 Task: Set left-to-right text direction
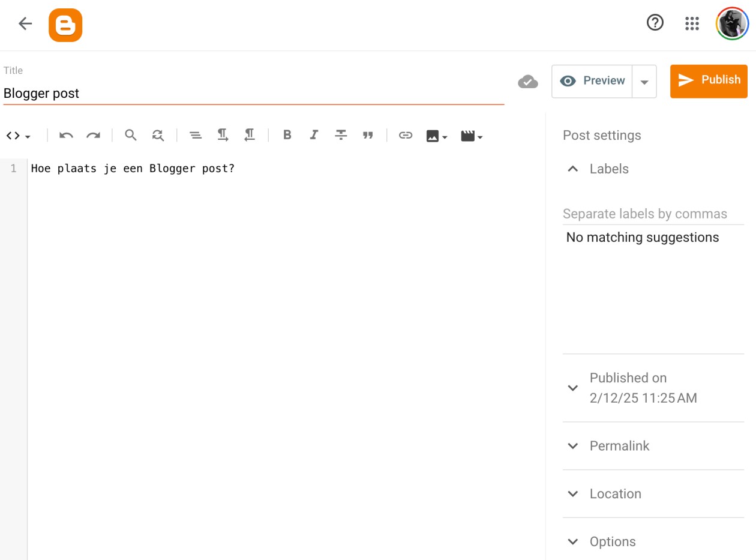coord(223,135)
